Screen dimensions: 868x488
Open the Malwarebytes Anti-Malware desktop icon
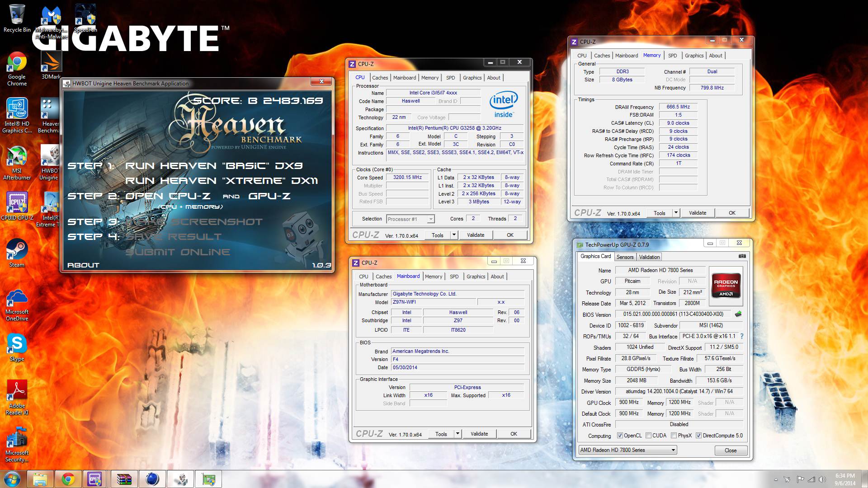51,23
